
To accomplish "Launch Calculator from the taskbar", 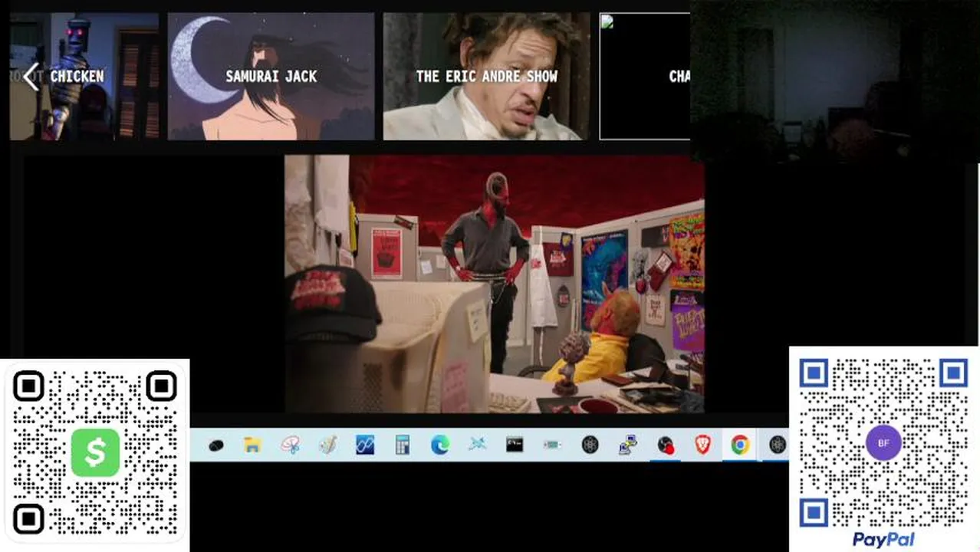I will click(x=403, y=445).
